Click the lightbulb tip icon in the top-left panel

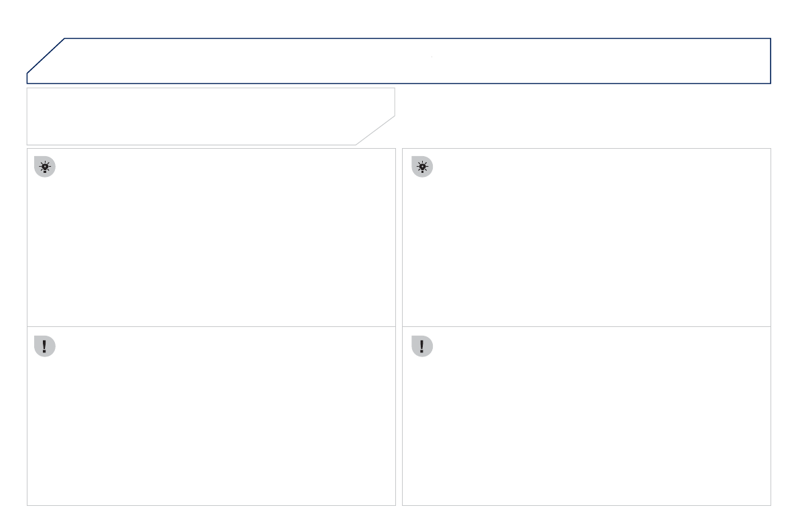46,168
